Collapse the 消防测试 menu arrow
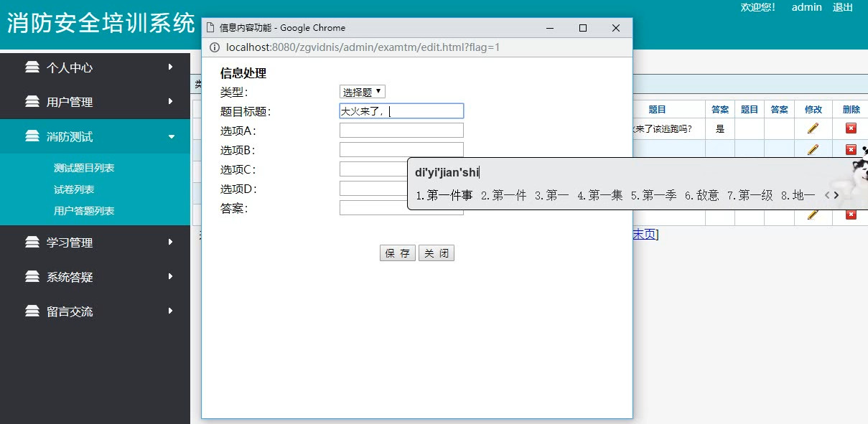Screen dimensions: 868x424 [x=171, y=136]
